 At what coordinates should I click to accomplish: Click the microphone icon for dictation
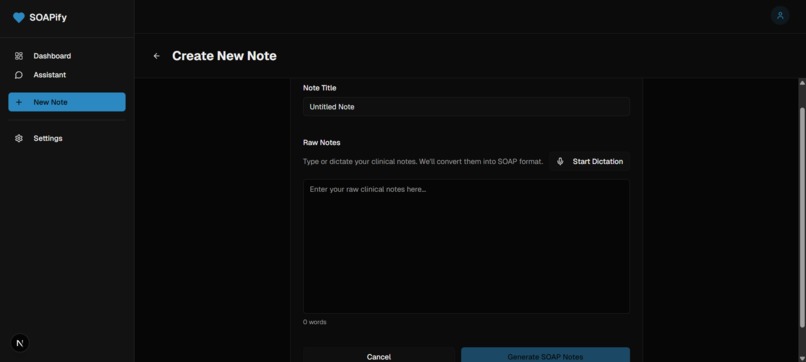pyautogui.click(x=560, y=161)
